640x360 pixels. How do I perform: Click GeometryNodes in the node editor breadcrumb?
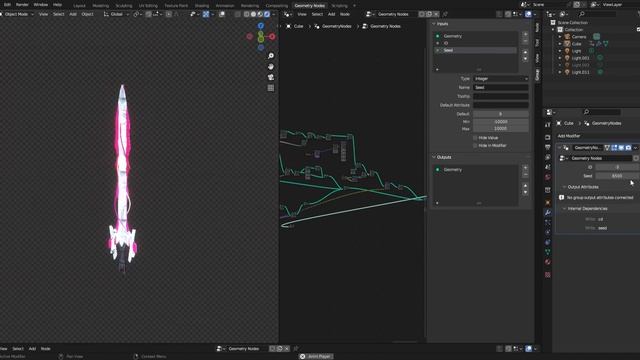tap(337, 26)
